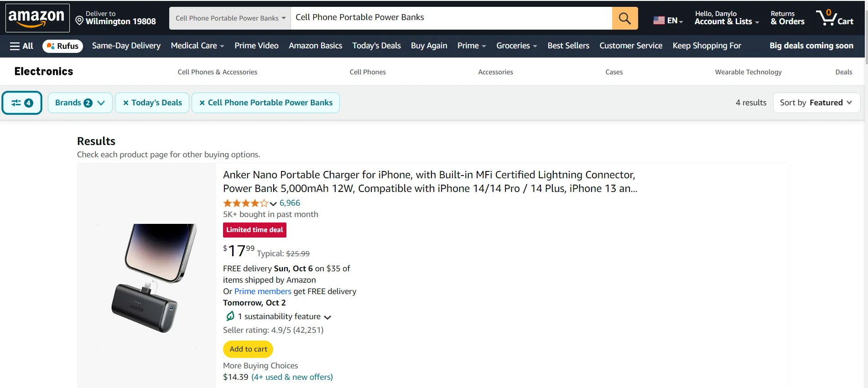Click the Amazon logo to go home

click(37, 18)
